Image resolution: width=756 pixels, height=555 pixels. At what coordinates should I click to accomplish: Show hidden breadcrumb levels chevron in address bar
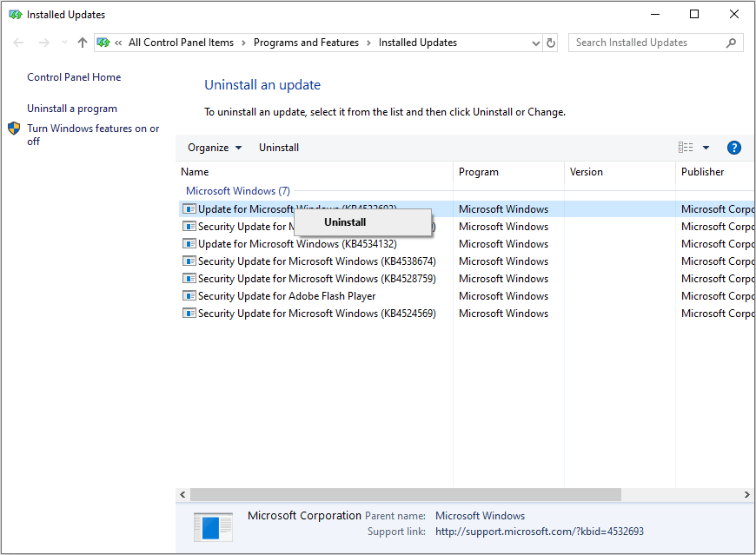pos(118,43)
